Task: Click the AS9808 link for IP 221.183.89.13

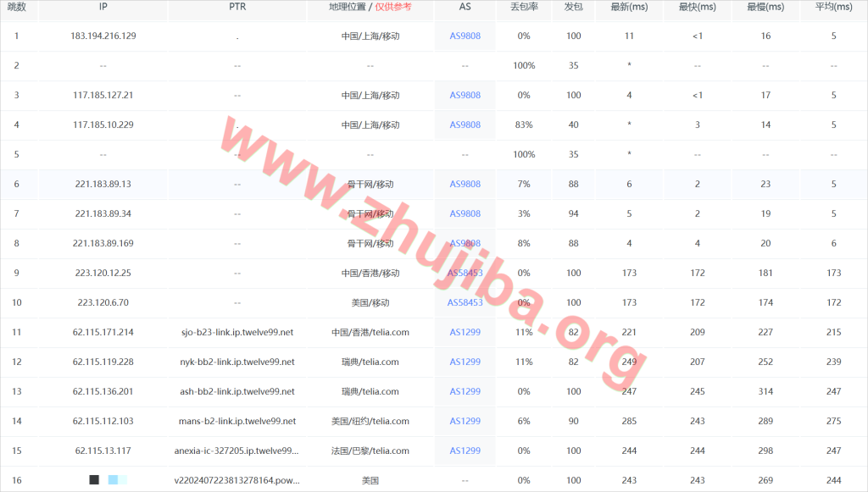Action: point(465,185)
